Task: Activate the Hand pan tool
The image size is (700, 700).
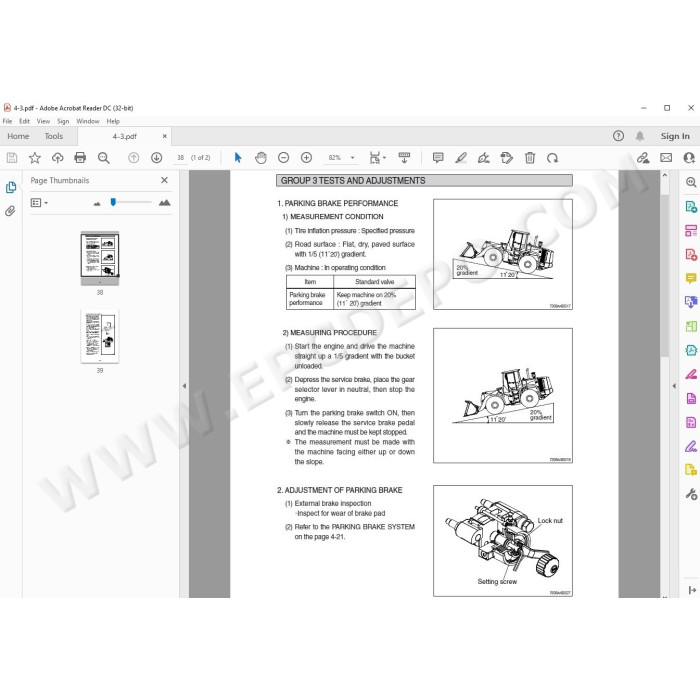Action: pos(261,158)
